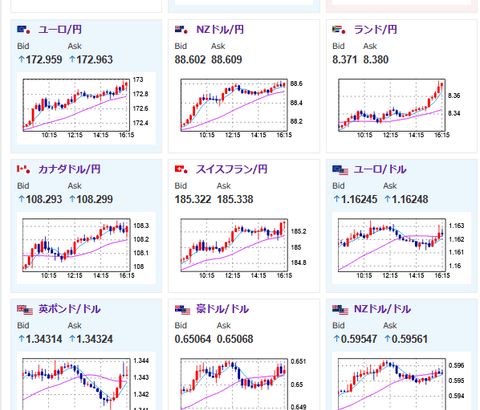Open the ユーロ/ドル pair link
The image size is (480, 410).
tap(380, 169)
